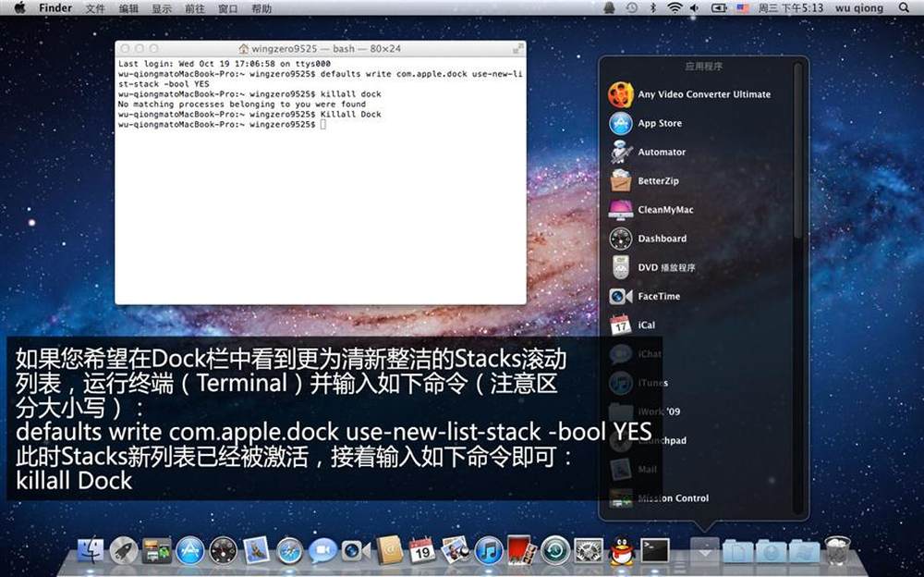Open the Trash in the Dock

tap(837, 550)
